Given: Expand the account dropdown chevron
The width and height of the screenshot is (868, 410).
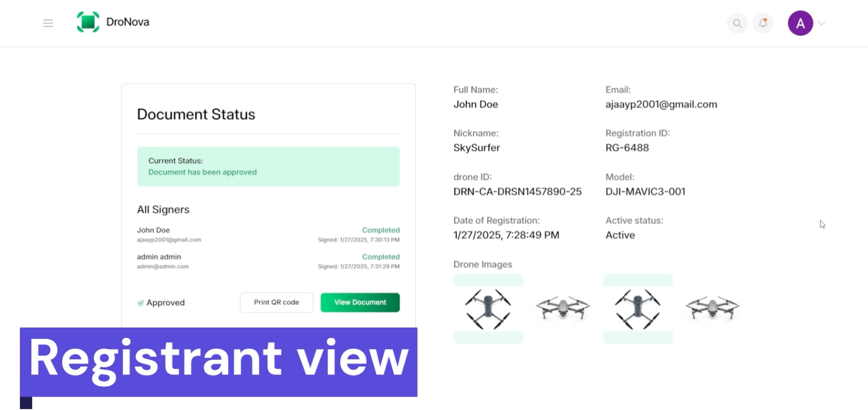Looking at the screenshot, I should pos(822,23).
